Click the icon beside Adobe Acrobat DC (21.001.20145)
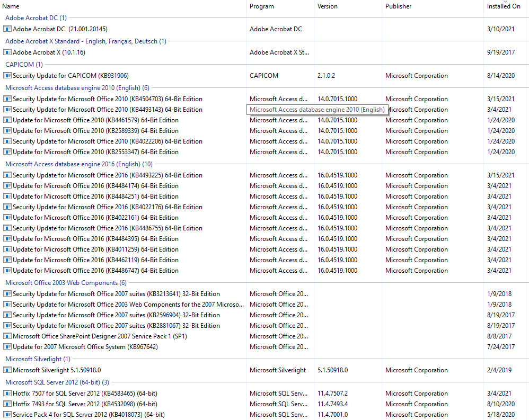Viewport: 529px width, 420px height. [7, 29]
